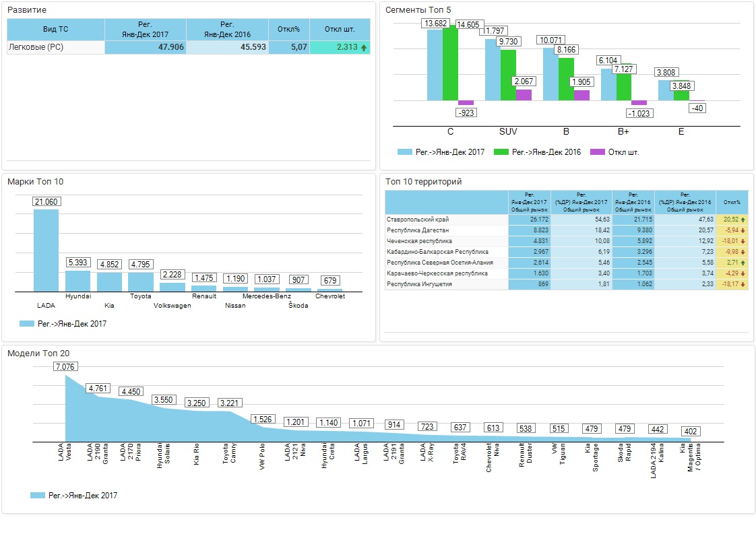Viewport: 756px width, 534px height.
Task: Sort by the Вид ТС column header
Action: tap(55, 30)
